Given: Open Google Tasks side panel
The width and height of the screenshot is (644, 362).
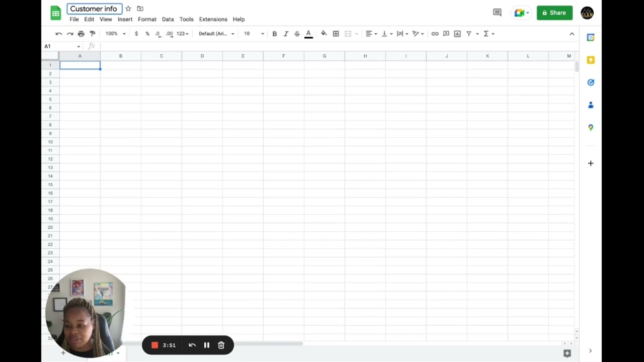Looking at the screenshot, I should tap(591, 82).
